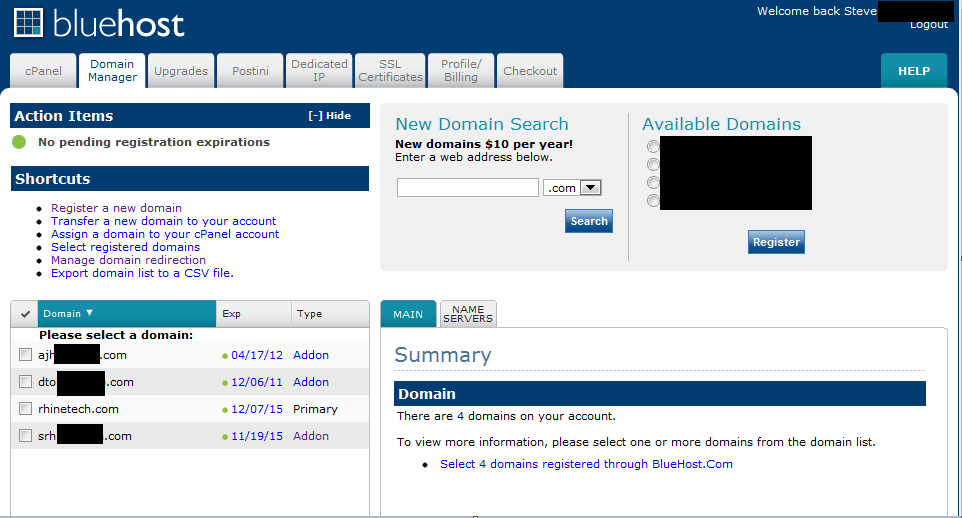Image resolution: width=962 pixels, height=518 pixels.
Task: Click the Register button
Action: 776,242
